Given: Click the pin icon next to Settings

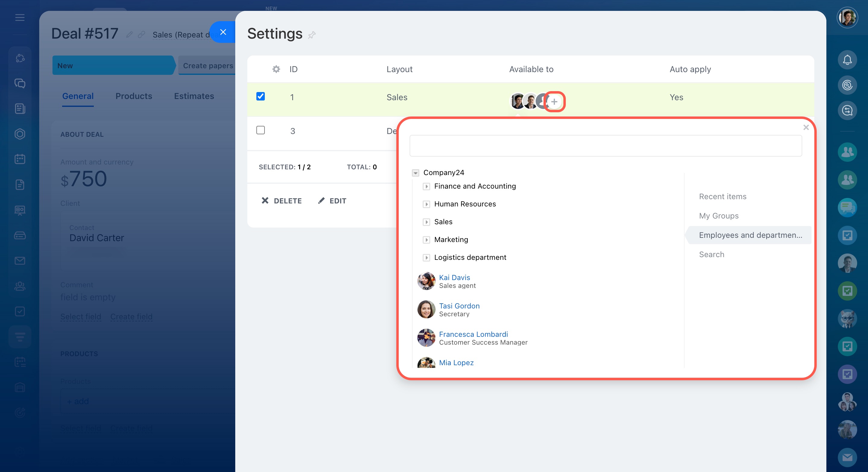Looking at the screenshot, I should (312, 35).
